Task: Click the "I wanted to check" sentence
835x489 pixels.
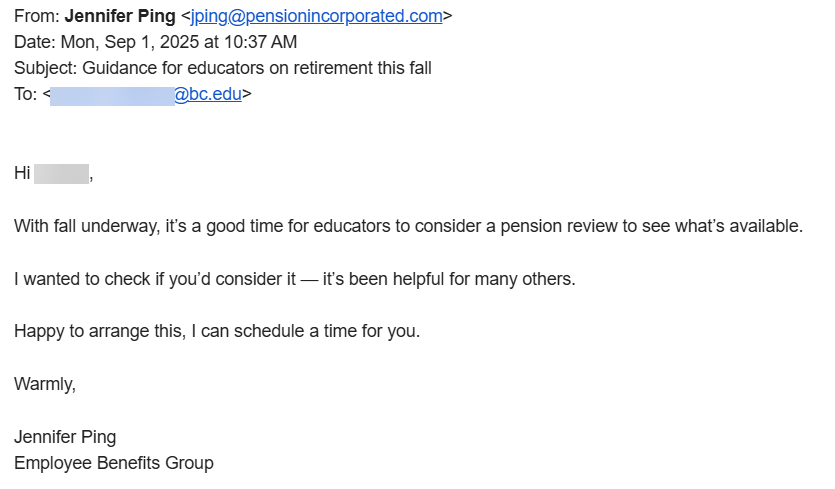Action: point(294,279)
